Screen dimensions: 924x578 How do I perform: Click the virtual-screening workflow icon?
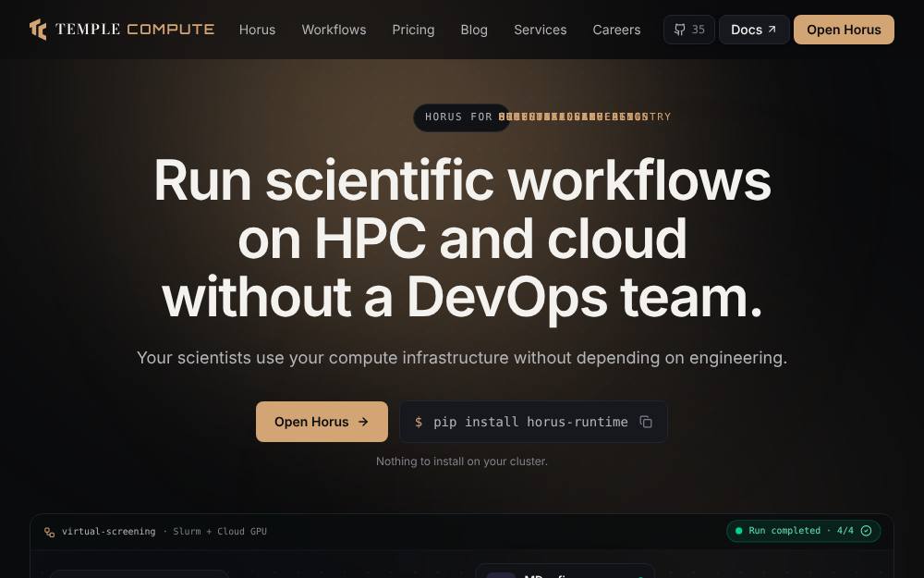(x=50, y=532)
